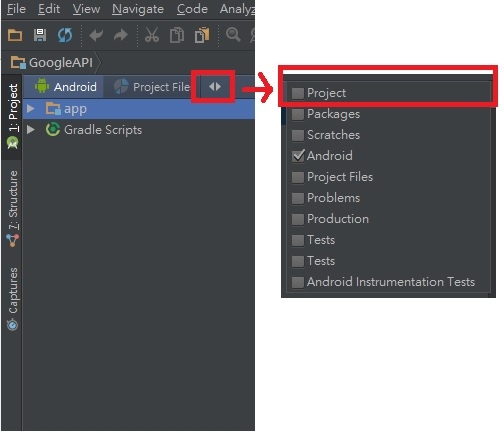
Task: Open the Navigate menu
Action: click(138, 9)
